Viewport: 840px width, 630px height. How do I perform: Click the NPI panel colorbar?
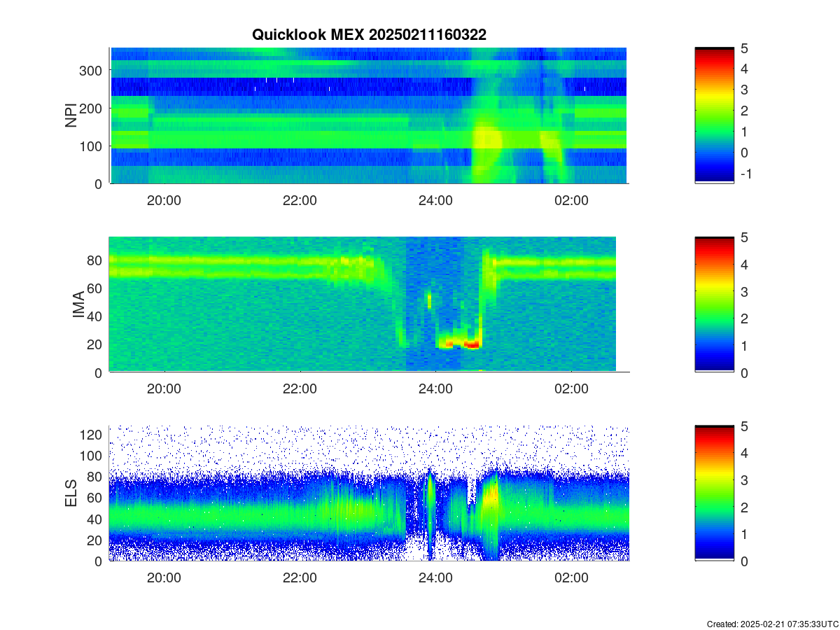[x=714, y=115]
